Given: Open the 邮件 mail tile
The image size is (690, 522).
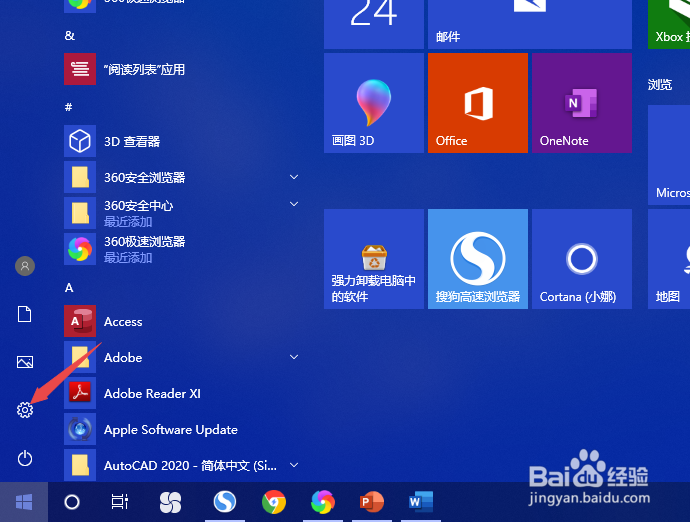Looking at the screenshot, I should pyautogui.click(x=530, y=24).
